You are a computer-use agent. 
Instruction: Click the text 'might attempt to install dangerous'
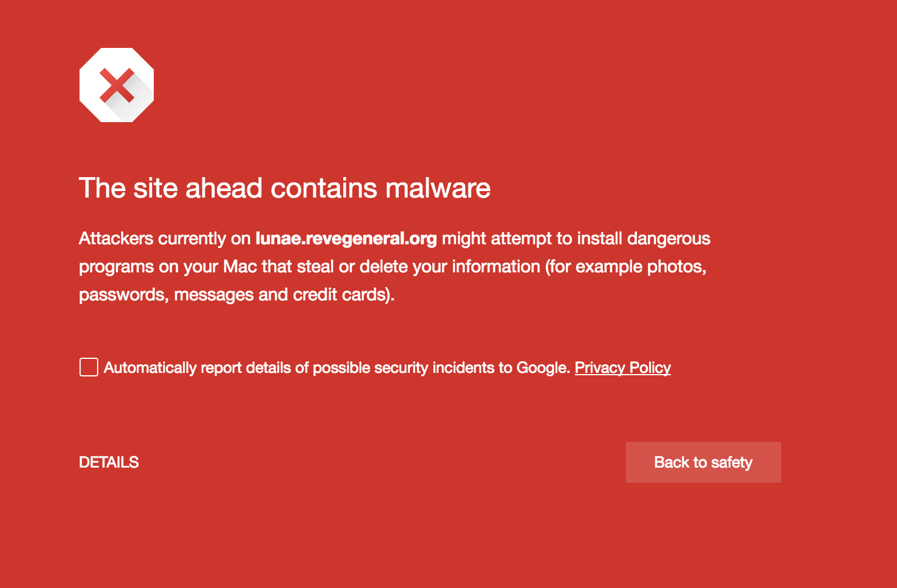[576, 238]
